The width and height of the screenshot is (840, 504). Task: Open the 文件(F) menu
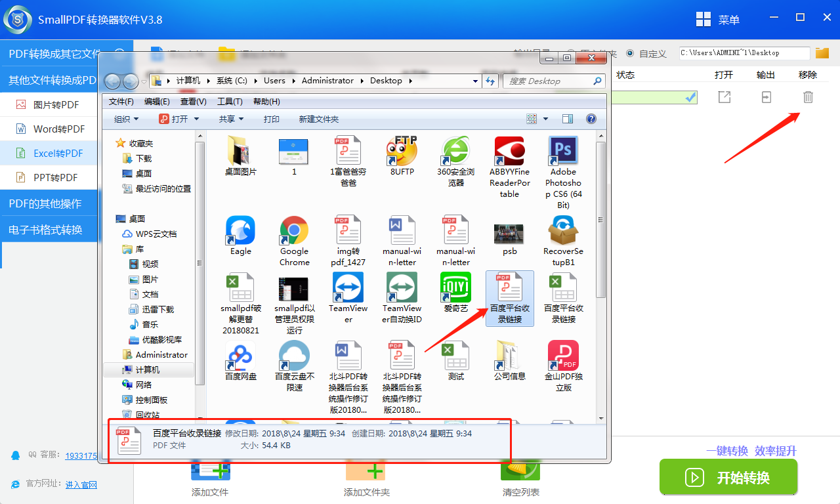[x=121, y=102]
